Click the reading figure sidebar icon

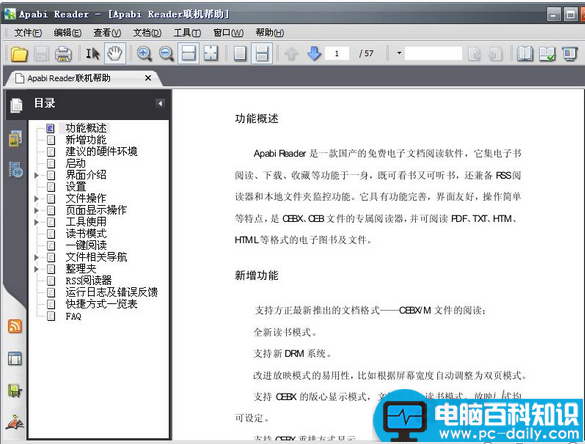point(15,422)
